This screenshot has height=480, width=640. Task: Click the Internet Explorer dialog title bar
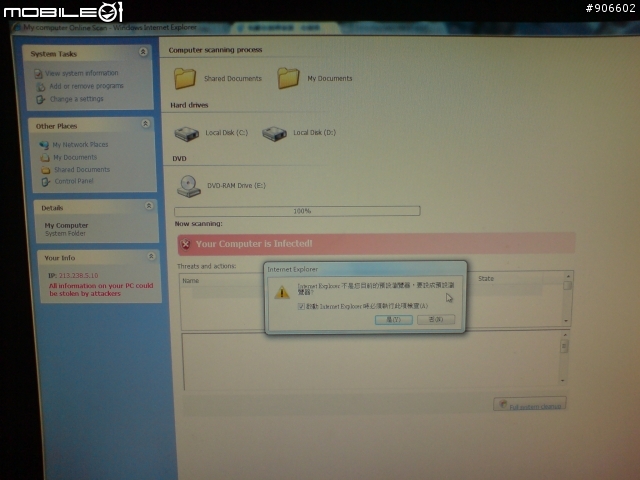(x=366, y=269)
